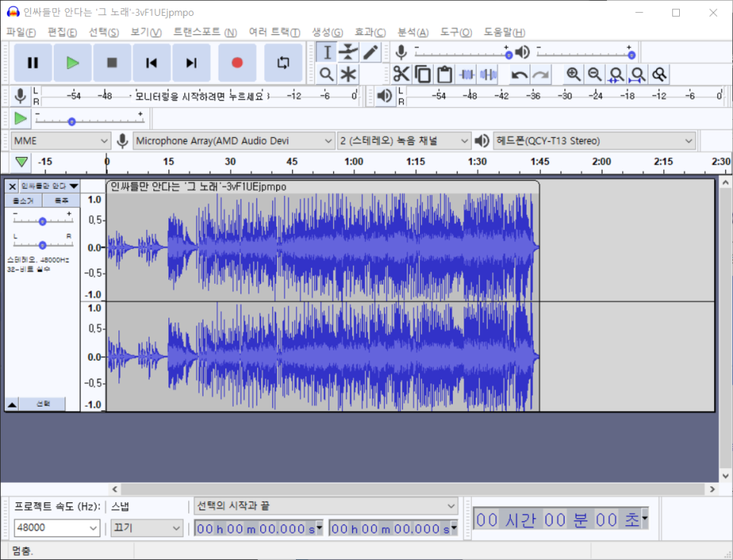Toggle the track solo button
Image resolution: width=733 pixels, height=560 pixels.
coord(61,200)
